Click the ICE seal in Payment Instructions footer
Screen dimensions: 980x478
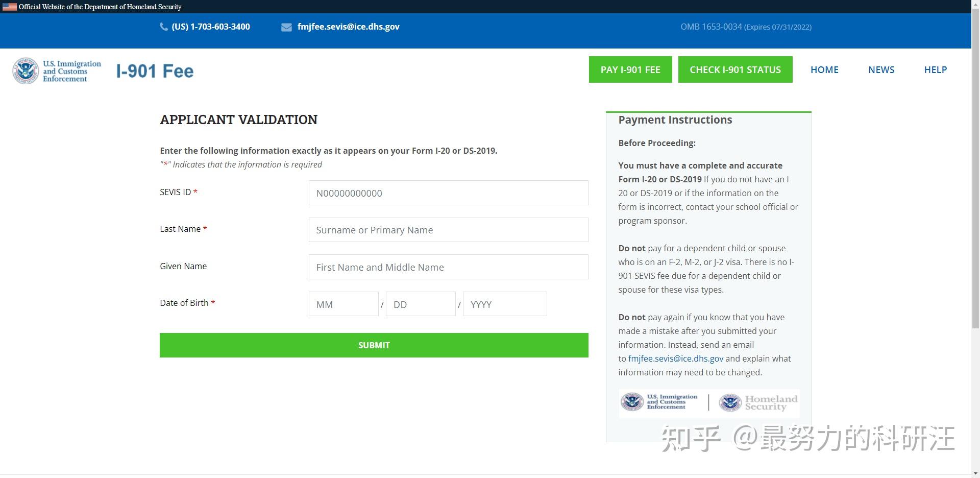point(633,403)
